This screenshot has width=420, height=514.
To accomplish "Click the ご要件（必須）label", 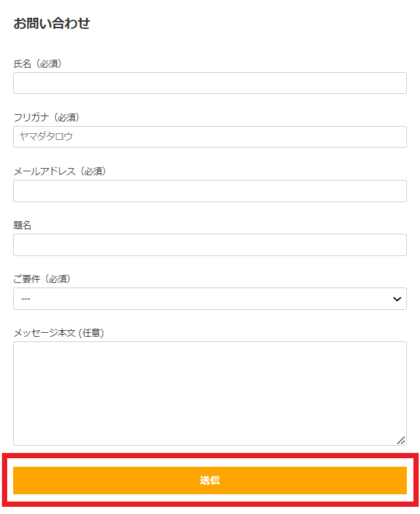I will click(42, 279).
